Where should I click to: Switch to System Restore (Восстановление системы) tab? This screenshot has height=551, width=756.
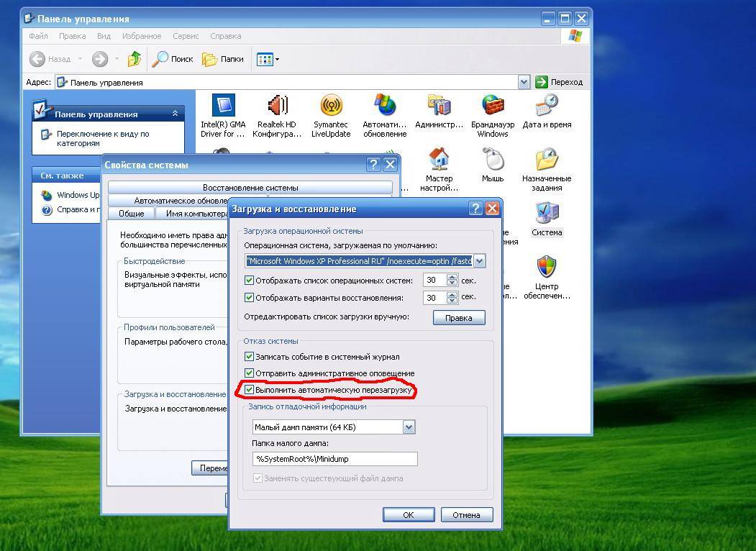(250, 188)
